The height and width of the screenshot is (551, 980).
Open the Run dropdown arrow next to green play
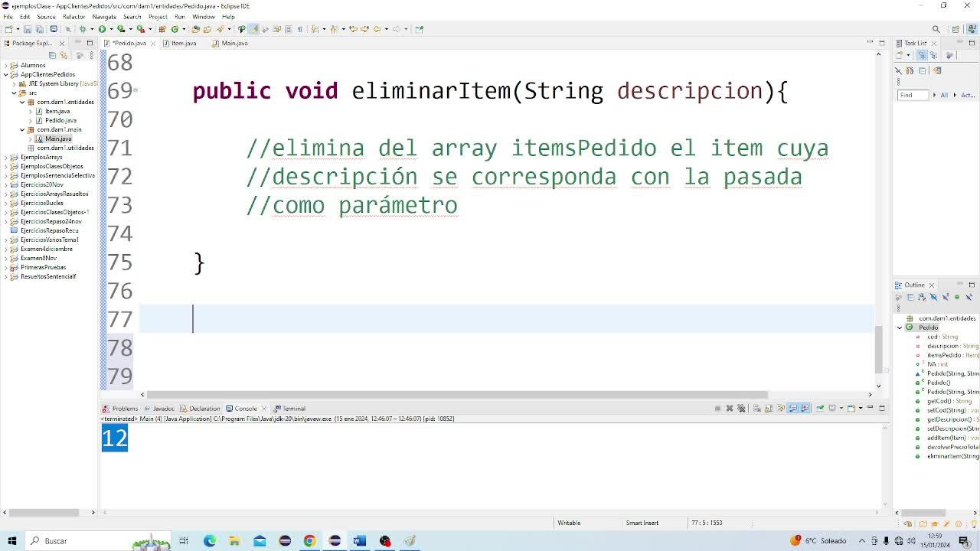click(x=109, y=29)
